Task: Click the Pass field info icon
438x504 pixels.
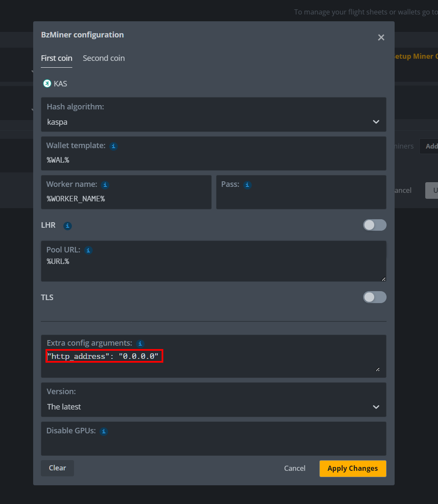Action: point(247,185)
